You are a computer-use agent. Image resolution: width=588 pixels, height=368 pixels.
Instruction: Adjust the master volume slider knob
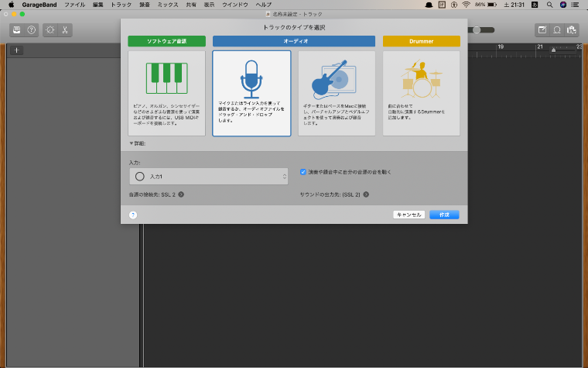pyautogui.click(x=477, y=30)
